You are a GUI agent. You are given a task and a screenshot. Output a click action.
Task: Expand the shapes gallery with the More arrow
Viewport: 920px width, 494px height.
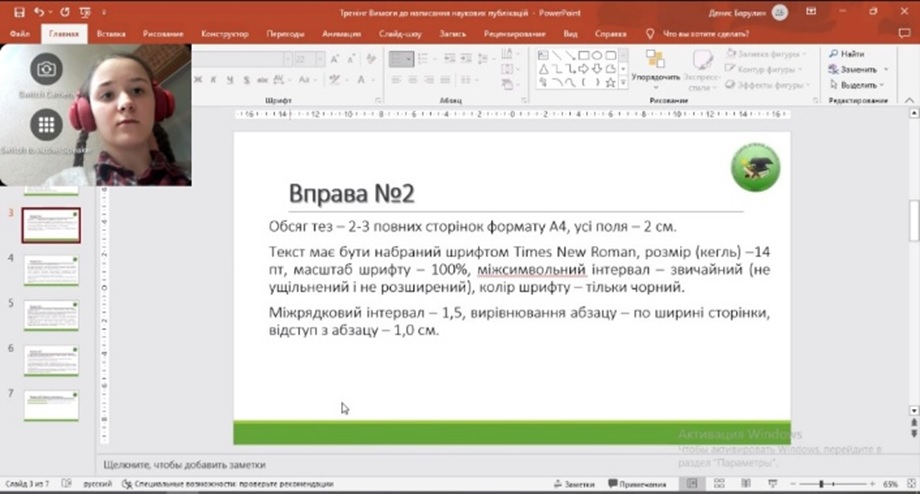pyautogui.click(x=623, y=83)
